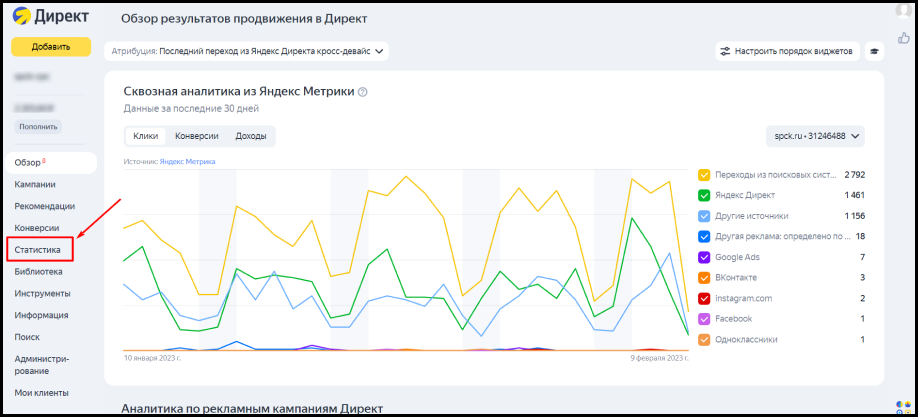Toggle the Яндекс Директ series checkbox

[704, 195]
